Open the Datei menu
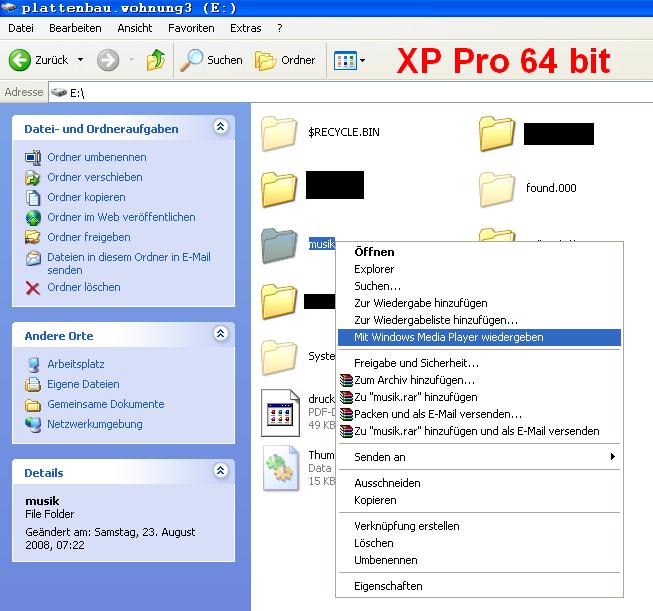Viewport: 653px width, 611px height. 21,28
